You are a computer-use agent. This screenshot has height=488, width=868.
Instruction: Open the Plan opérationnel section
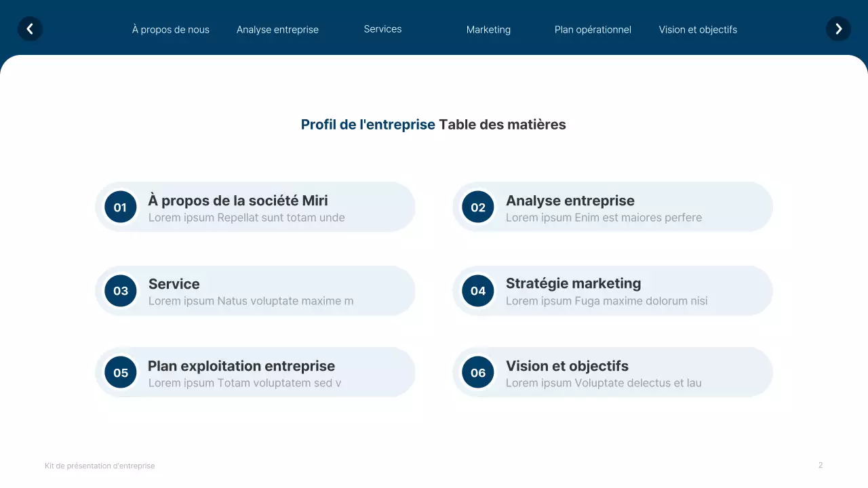pyautogui.click(x=593, y=29)
